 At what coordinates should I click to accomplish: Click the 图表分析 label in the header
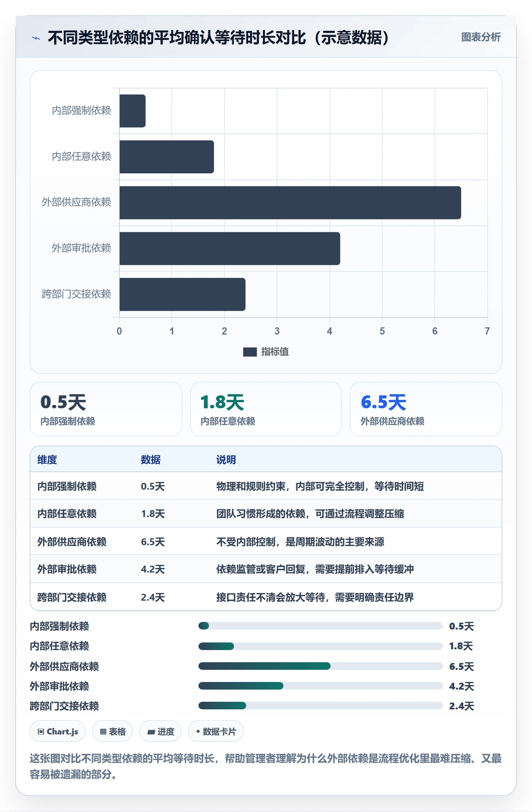coord(481,37)
